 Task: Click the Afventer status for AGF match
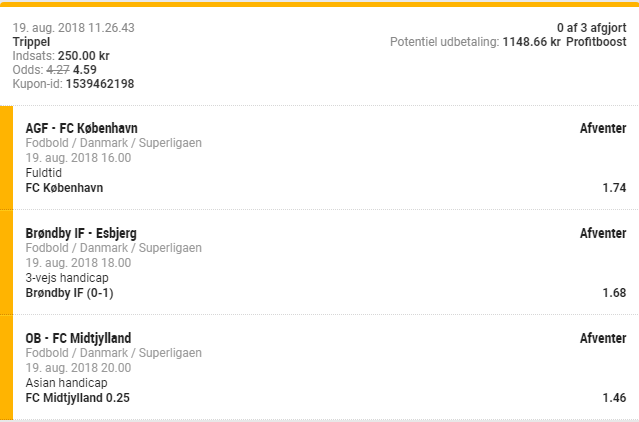[603, 128]
